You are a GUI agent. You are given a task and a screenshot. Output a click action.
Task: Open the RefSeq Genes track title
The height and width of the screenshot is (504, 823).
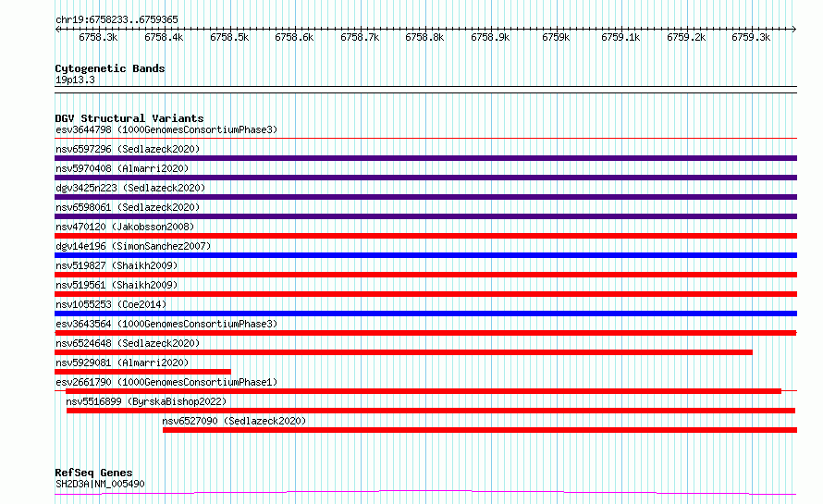click(x=93, y=473)
